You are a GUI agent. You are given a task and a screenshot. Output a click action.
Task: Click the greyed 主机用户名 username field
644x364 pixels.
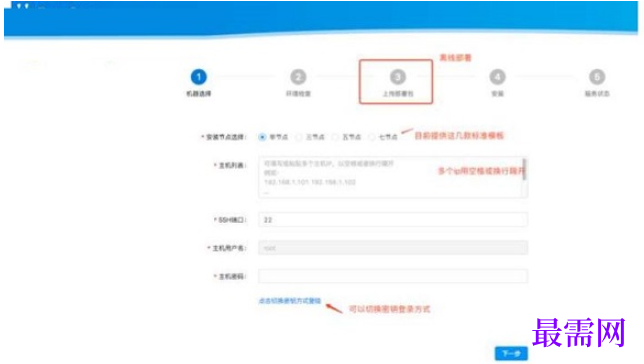coord(393,248)
